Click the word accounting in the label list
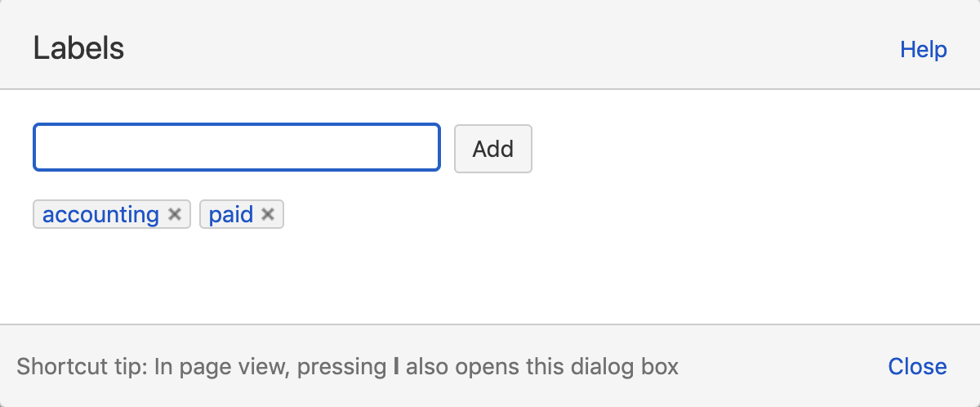This screenshot has height=407, width=980. click(x=100, y=215)
